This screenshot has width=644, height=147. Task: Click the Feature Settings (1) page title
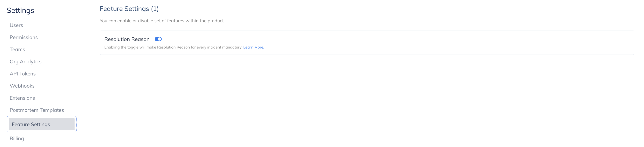pyautogui.click(x=129, y=9)
